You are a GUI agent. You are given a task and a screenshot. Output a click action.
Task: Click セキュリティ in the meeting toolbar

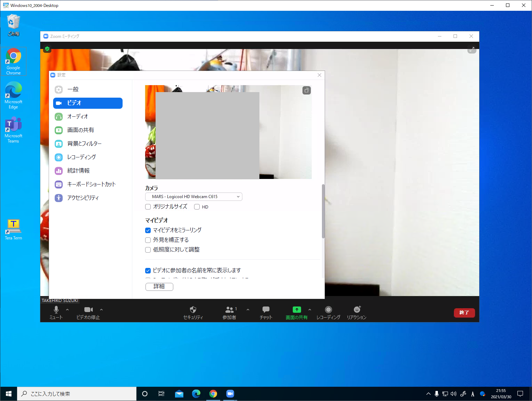[193, 312]
